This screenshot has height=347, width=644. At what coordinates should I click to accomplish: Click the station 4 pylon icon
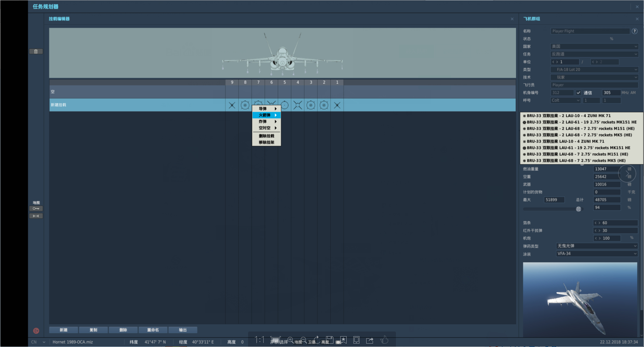click(298, 105)
